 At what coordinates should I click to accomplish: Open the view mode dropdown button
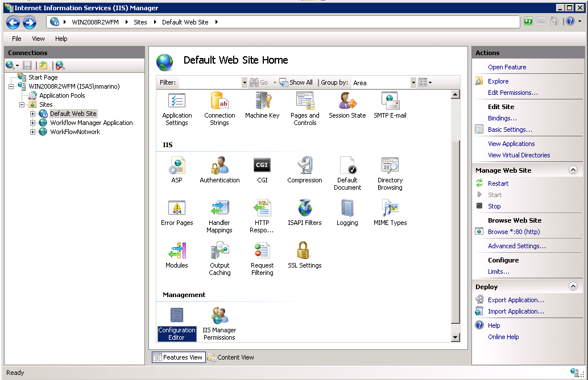(425, 82)
